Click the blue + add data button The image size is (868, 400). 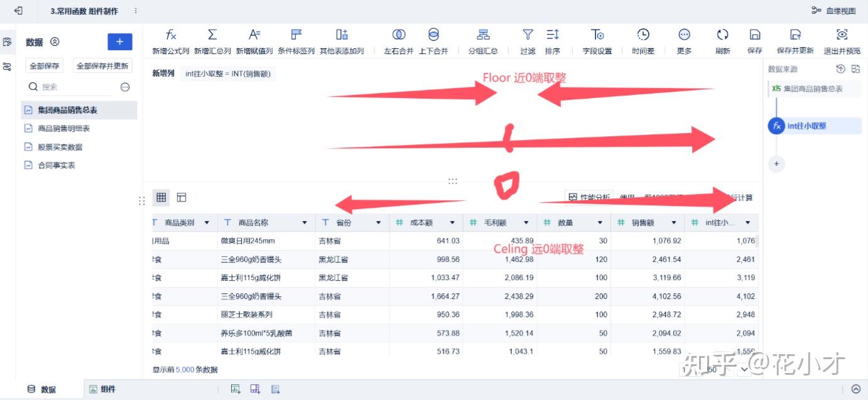point(119,41)
